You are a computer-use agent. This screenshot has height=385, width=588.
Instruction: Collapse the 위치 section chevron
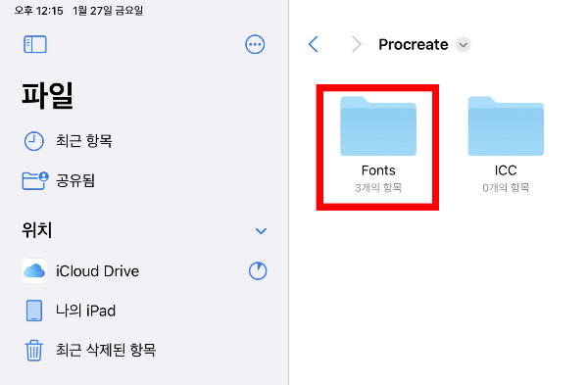click(x=261, y=231)
